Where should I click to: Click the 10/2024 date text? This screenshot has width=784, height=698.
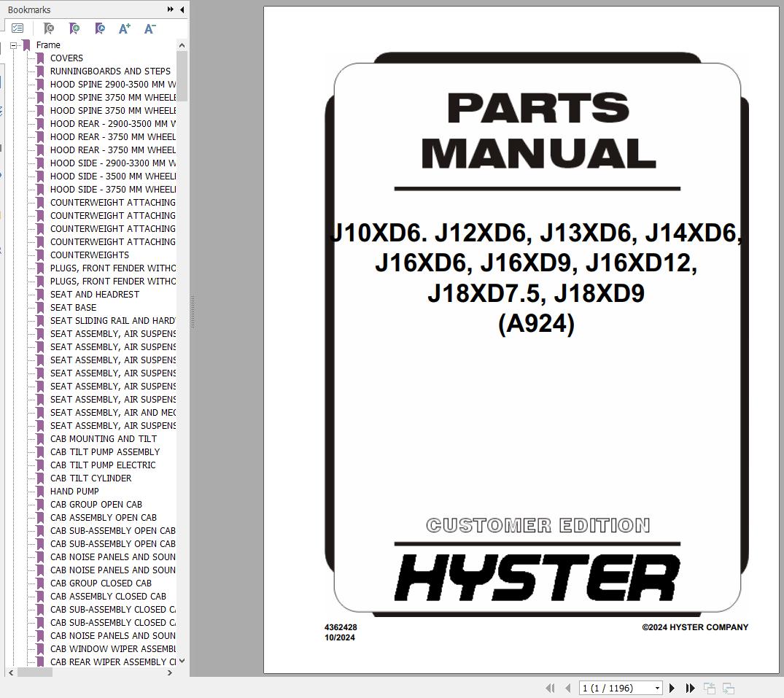point(340,637)
